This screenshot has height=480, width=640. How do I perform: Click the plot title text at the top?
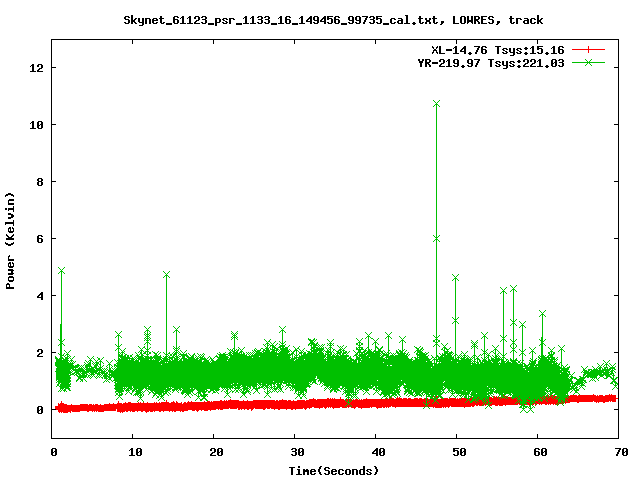333,19
